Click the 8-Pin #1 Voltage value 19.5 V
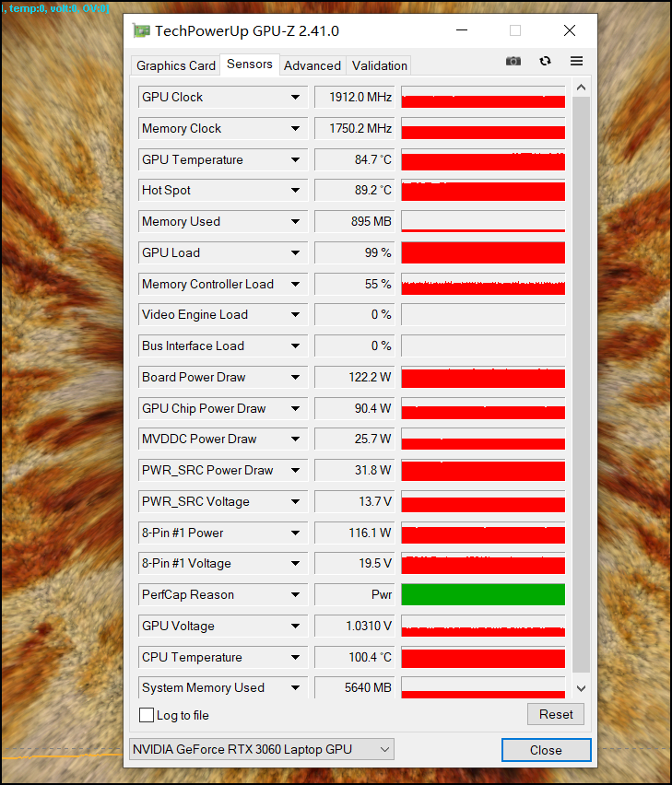Image resolution: width=672 pixels, height=785 pixels. [355, 563]
